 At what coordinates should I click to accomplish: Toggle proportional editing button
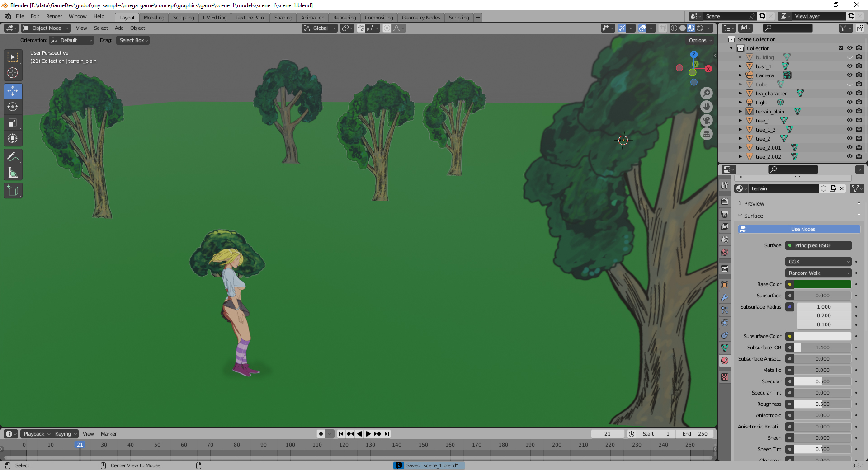click(x=387, y=28)
